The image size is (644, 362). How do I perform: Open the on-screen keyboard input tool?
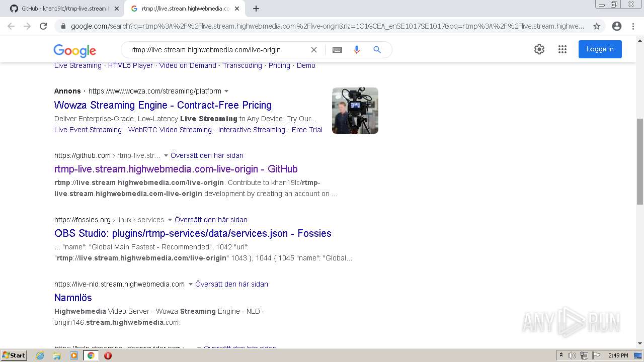[x=337, y=50]
